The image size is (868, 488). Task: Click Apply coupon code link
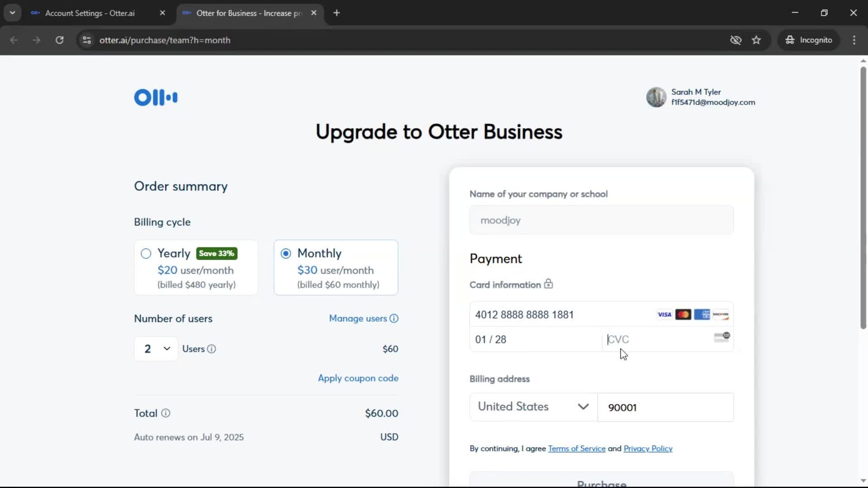[x=358, y=378]
